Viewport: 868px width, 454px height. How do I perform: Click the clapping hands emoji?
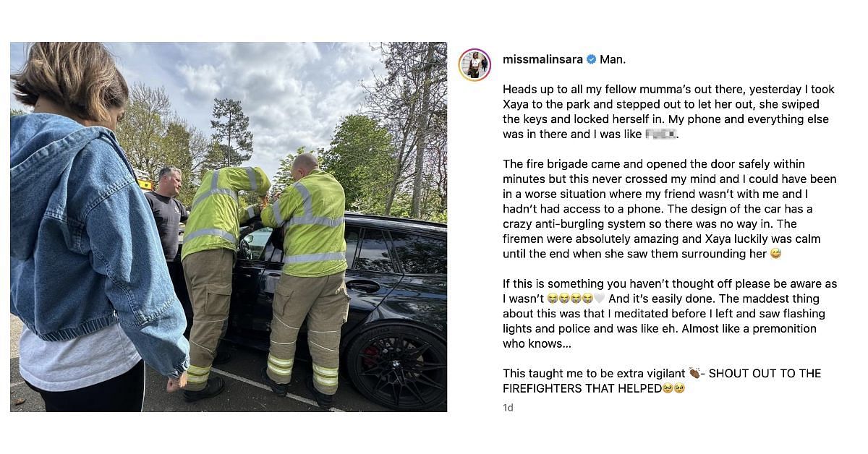[694, 373]
